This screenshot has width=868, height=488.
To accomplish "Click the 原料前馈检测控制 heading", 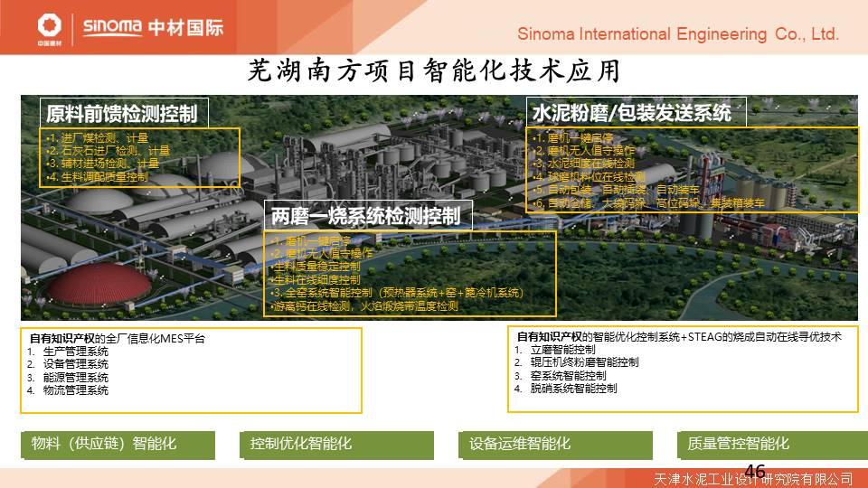I will [x=121, y=114].
